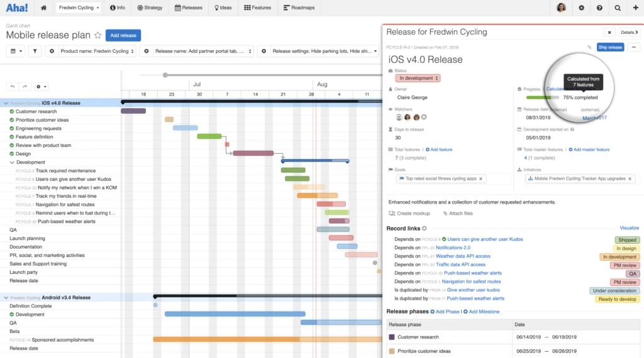Toggle Android Development phase check
The height and width of the screenshot is (358, 644).
(12, 315)
